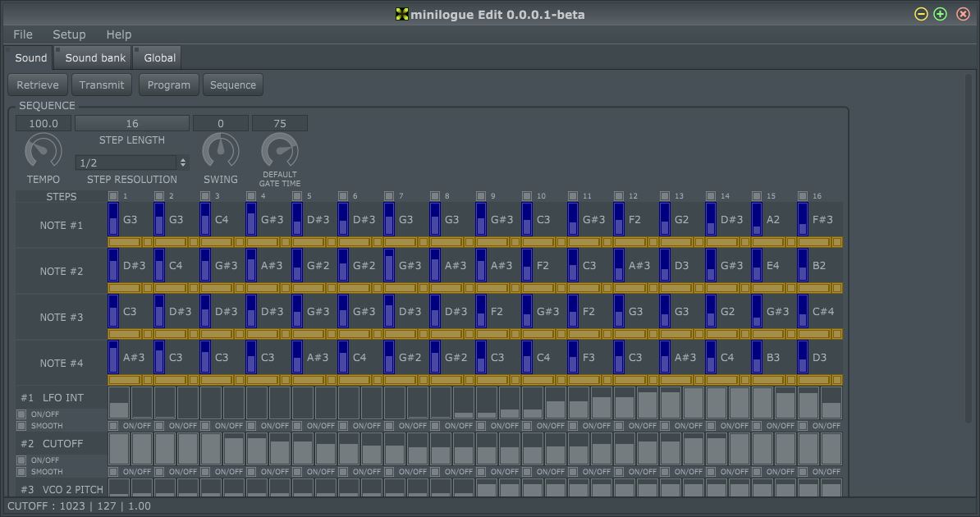Click the gold gate bar under NOTE #3 step 16
This screenshot has width=980, height=517.
pos(813,334)
